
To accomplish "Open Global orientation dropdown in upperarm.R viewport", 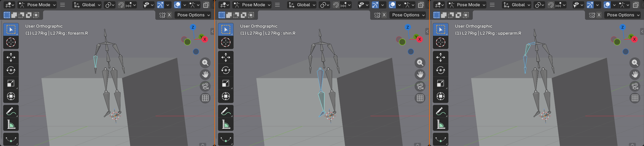I will coord(517,5).
